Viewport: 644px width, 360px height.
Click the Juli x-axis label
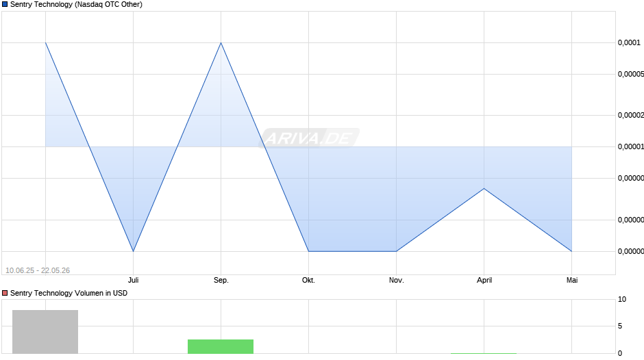tap(133, 280)
